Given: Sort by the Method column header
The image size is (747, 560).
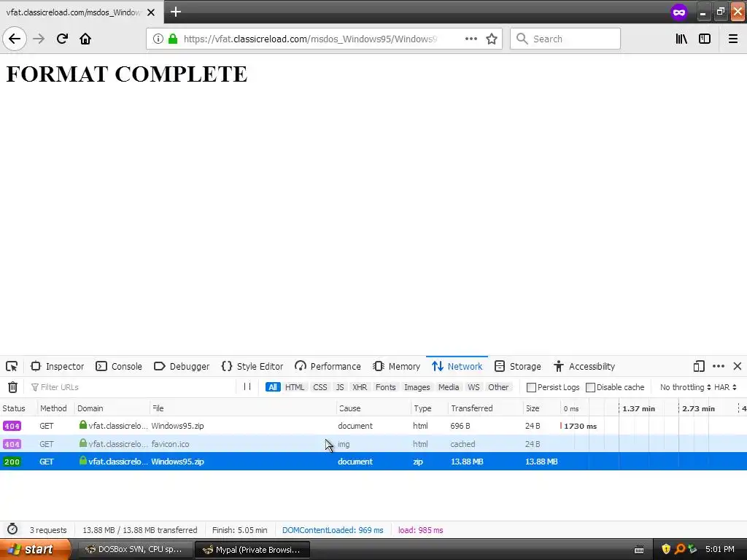Looking at the screenshot, I should [x=55, y=408].
